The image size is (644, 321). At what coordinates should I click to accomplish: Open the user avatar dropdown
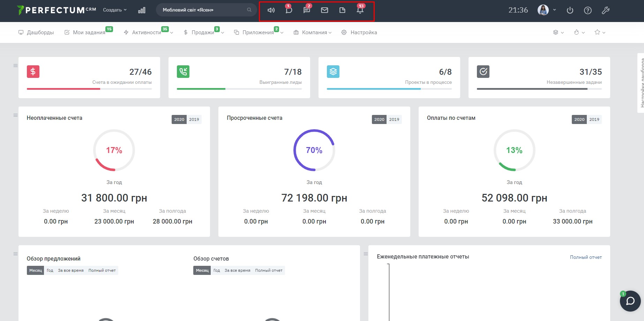point(546,10)
